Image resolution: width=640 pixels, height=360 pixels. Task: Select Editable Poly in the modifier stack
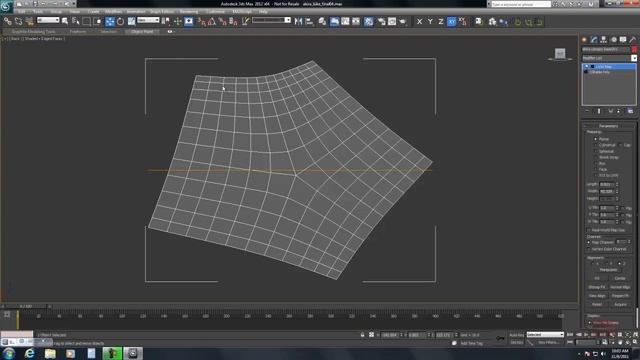600,72
